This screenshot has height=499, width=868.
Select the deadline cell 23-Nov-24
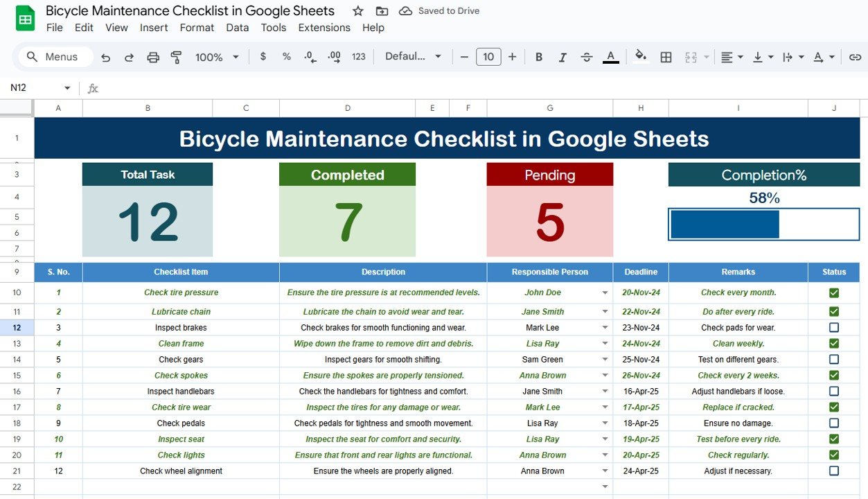pos(641,327)
